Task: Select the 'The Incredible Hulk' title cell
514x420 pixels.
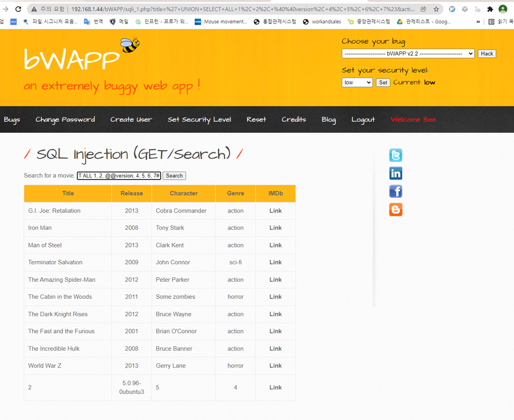Action: 68,348
